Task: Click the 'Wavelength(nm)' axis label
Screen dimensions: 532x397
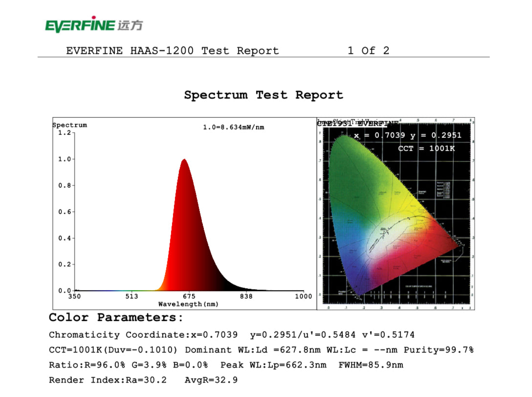Action: pos(188,304)
